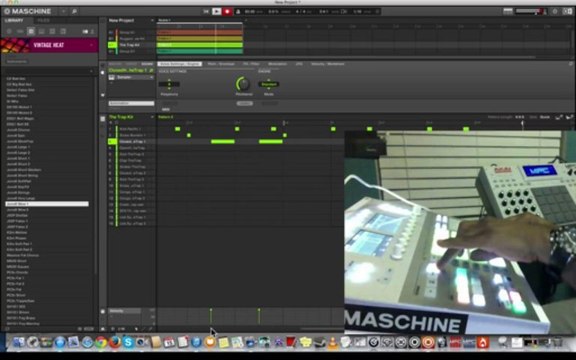Open the Modulation page
Screen dimensions: 576x360
pos(277,64)
